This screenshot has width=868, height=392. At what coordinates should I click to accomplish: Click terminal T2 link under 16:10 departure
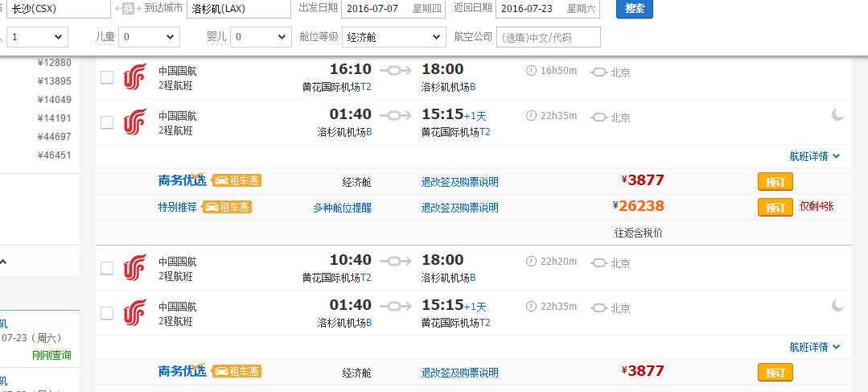(x=366, y=87)
